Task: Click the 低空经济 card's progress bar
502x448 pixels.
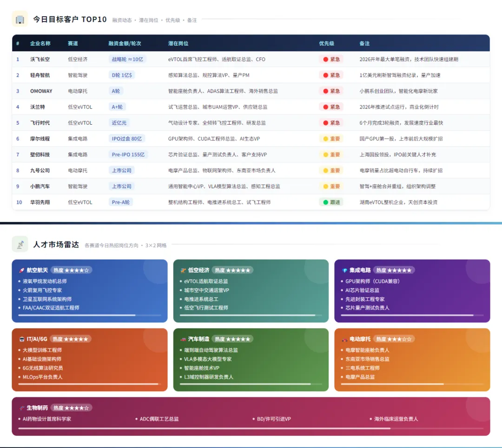Action: point(251,315)
